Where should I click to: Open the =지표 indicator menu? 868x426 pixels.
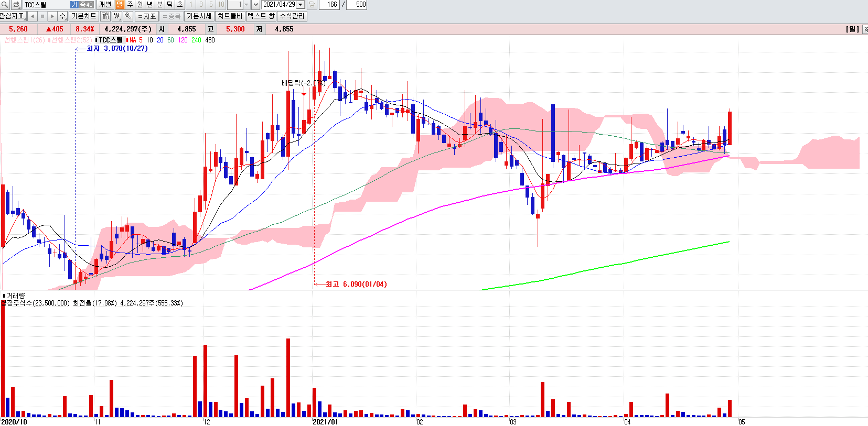pos(147,16)
